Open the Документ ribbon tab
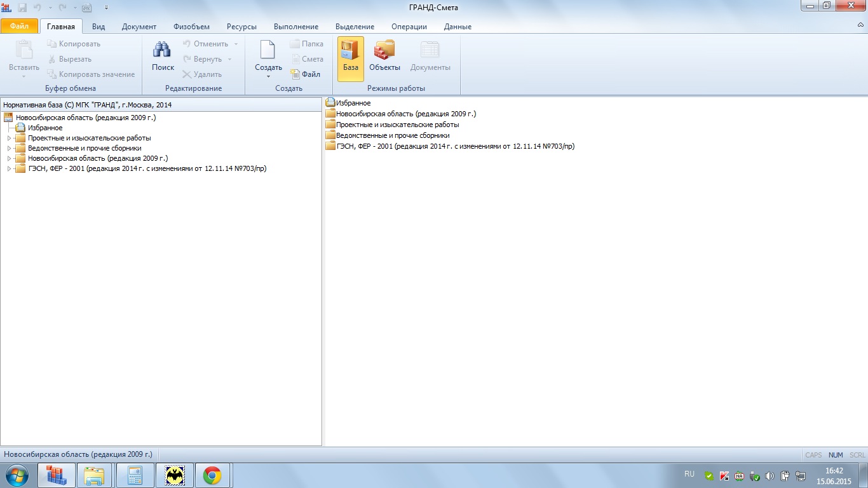 pos(139,27)
